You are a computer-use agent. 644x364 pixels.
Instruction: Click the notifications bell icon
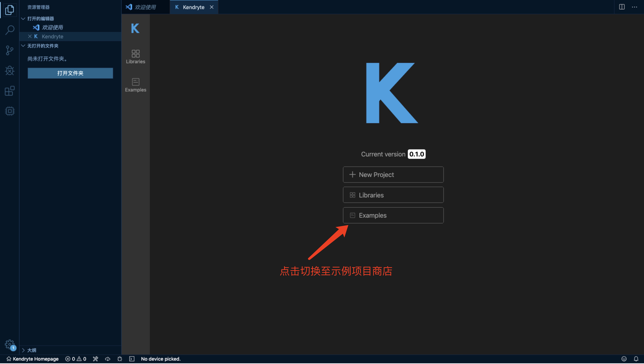636,359
